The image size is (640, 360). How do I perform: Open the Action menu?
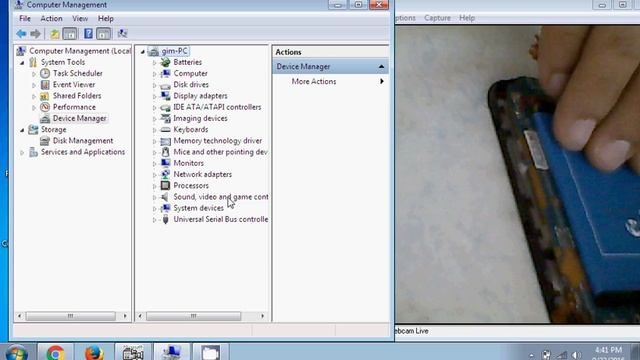[51, 19]
